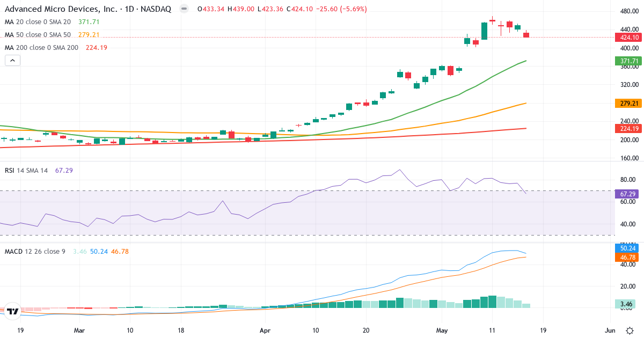Select the MACD 12 26 close 9 legend

point(35,251)
